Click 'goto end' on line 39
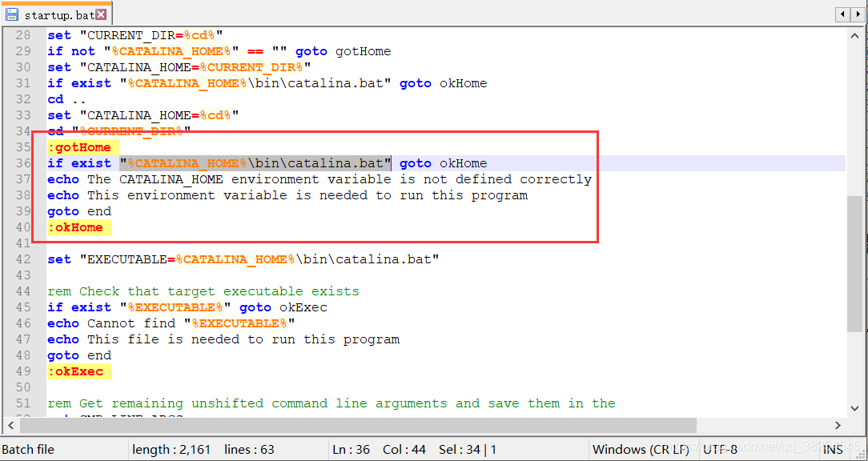The image size is (868, 461). 79,210
